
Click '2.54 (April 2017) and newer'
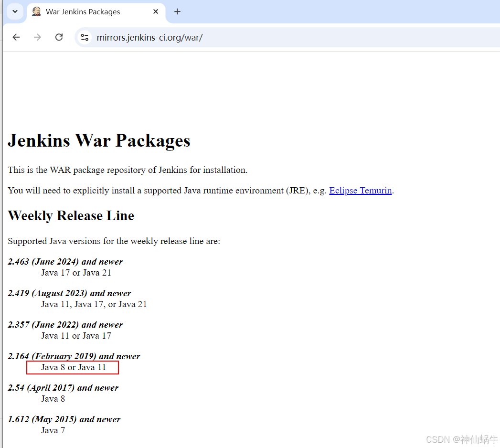(x=63, y=388)
